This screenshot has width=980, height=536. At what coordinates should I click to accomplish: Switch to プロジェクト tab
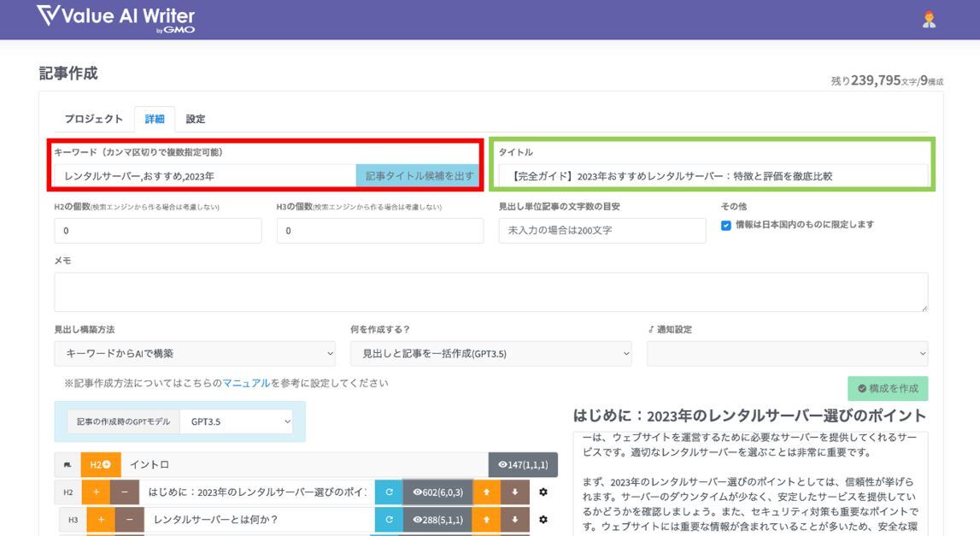tap(94, 119)
